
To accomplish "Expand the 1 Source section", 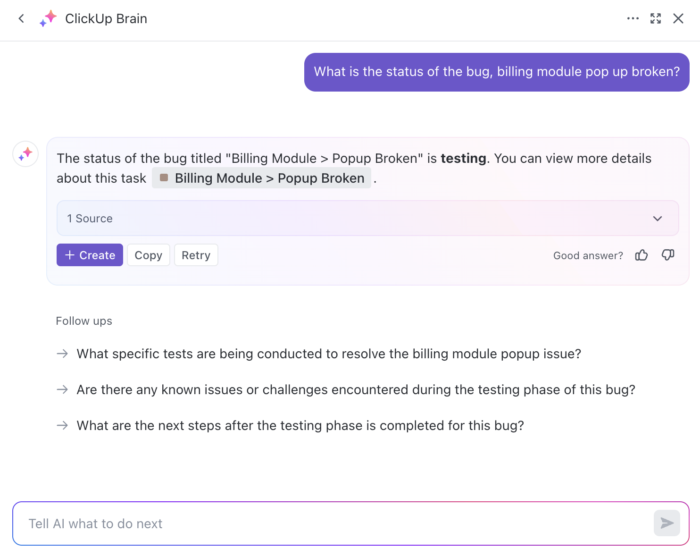I will pos(367,218).
